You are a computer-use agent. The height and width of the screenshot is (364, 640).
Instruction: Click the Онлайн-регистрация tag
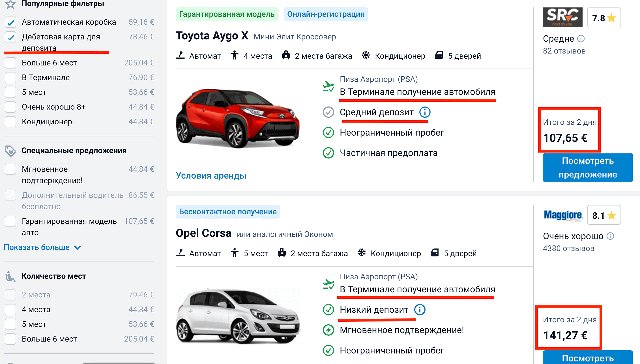(x=326, y=14)
